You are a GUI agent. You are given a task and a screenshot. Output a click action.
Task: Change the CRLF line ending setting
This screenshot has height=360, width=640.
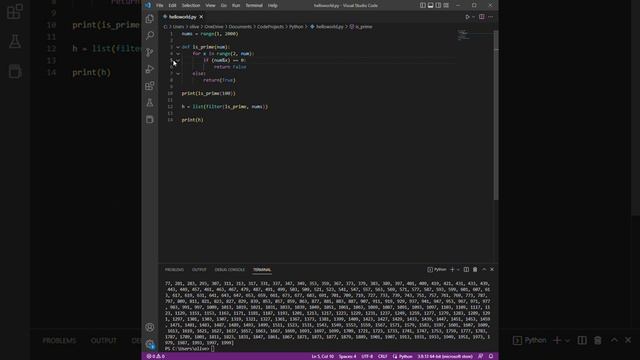click(x=382, y=356)
